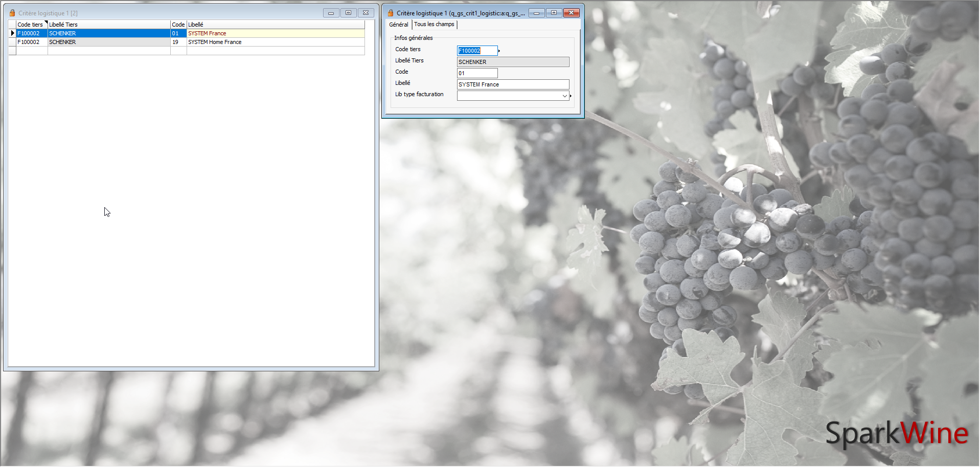This screenshot has height=467, width=980.
Task: Click the Libellé field showing SYSTEM France
Action: (x=512, y=84)
